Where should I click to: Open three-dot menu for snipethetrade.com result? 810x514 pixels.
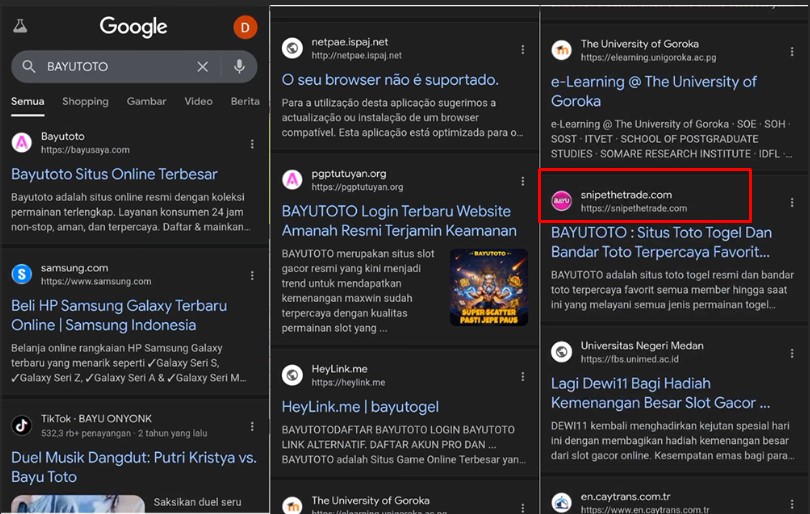click(792, 201)
